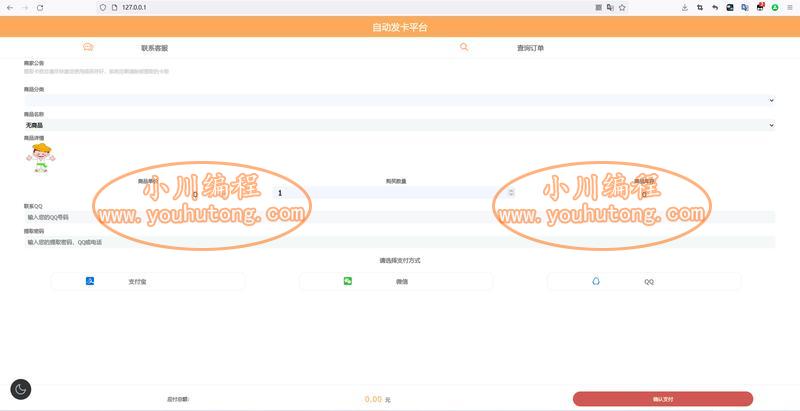Click the undo arrow extension icon
Viewport: 800px width, 411px height.
pyautogui.click(x=715, y=8)
